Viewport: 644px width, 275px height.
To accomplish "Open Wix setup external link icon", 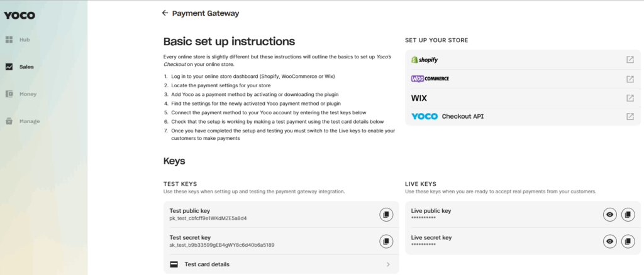I will 630,98.
